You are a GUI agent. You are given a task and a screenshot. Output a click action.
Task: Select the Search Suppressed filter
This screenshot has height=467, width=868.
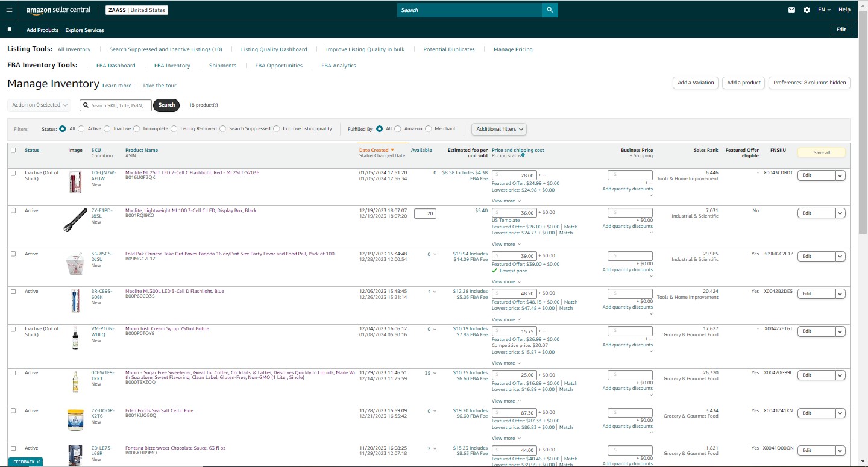pyautogui.click(x=223, y=129)
